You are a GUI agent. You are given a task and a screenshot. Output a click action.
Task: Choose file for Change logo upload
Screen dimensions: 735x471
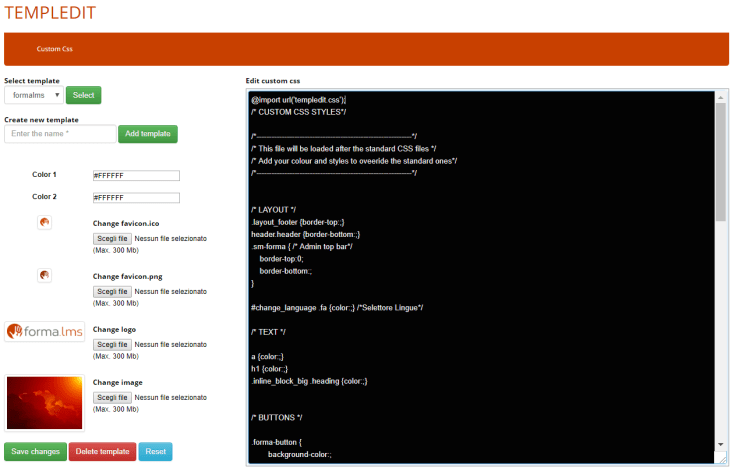(112, 344)
